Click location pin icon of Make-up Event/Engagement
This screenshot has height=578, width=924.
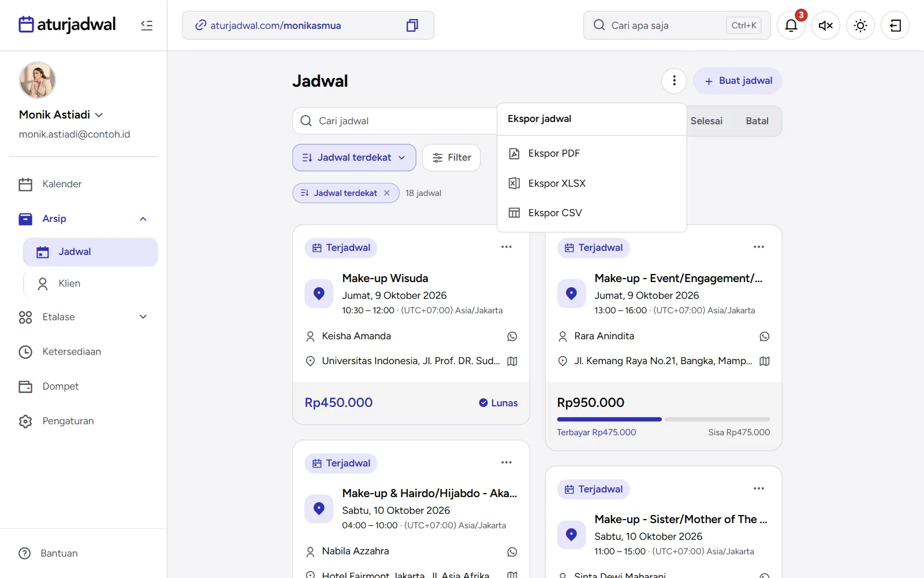point(571,294)
